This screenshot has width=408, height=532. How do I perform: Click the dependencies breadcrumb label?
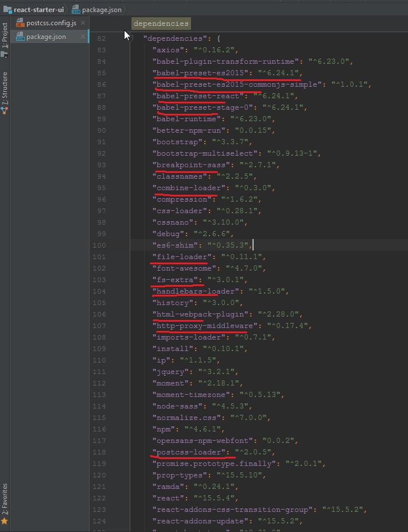[x=161, y=24]
